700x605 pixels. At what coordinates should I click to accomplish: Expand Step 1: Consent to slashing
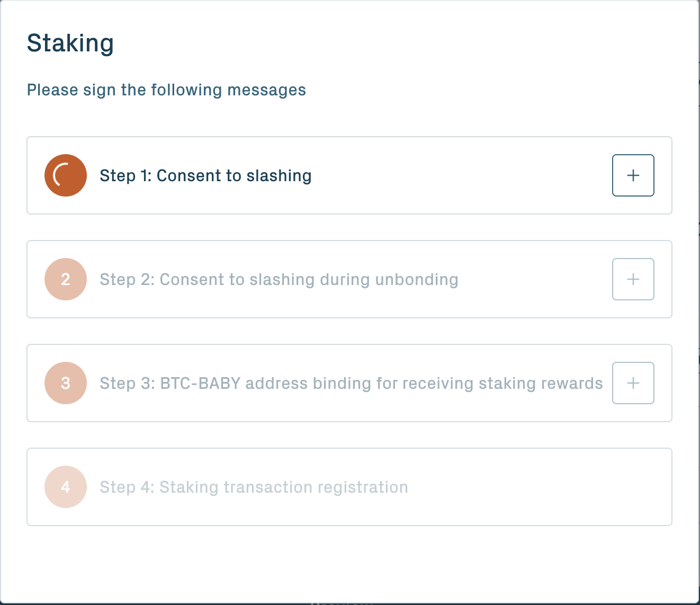pyautogui.click(x=633, y=175)
